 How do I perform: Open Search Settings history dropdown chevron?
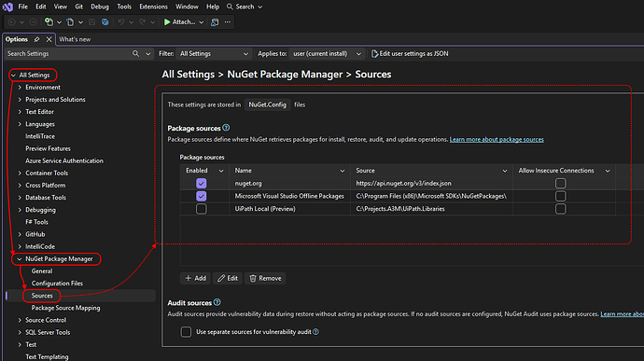point(147,54)
